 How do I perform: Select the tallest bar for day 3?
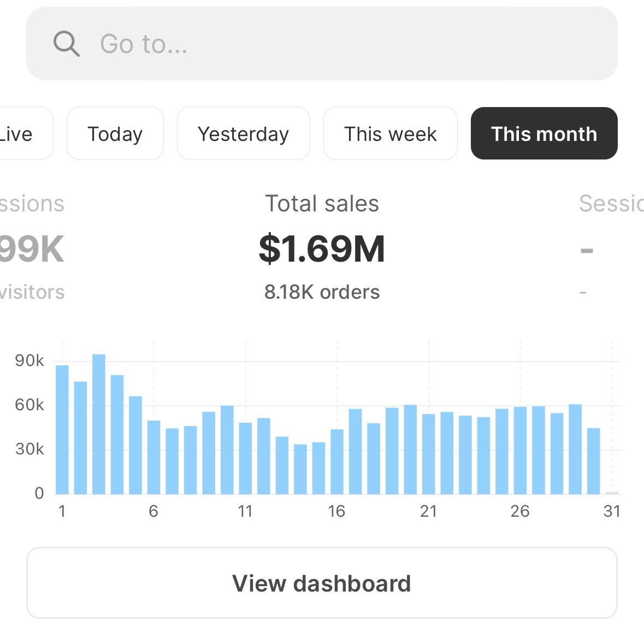(98, 426)
